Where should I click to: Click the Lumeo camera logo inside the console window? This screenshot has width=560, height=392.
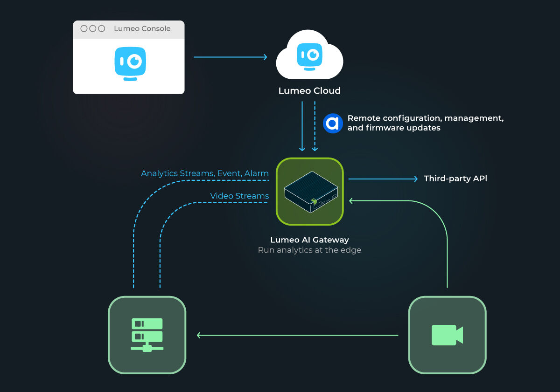coord(130,63)
